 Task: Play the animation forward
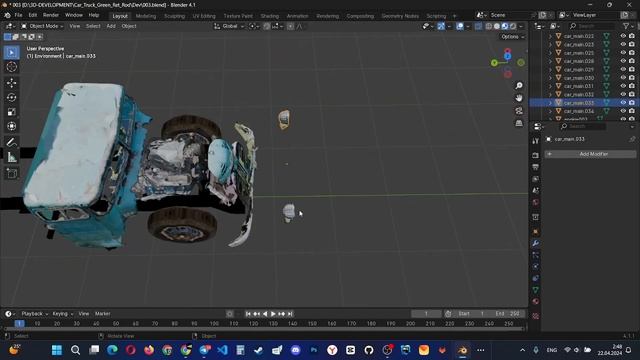click(x=273, y=314)
